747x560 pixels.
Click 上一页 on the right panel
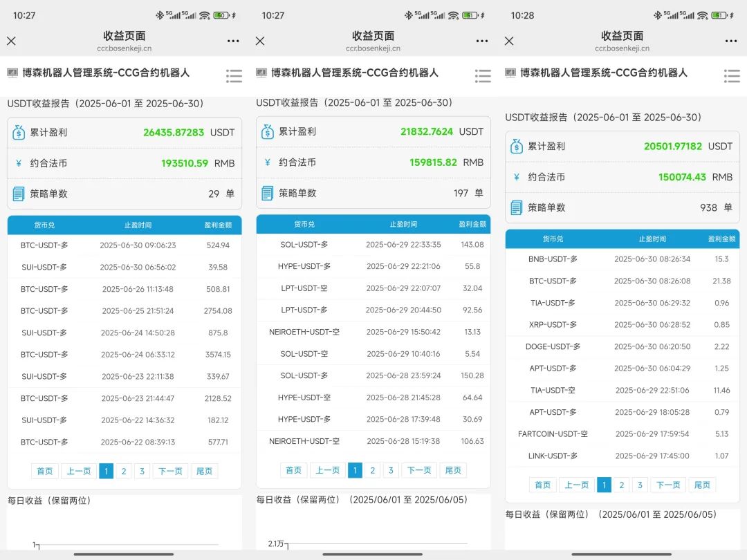coord(577,485)
